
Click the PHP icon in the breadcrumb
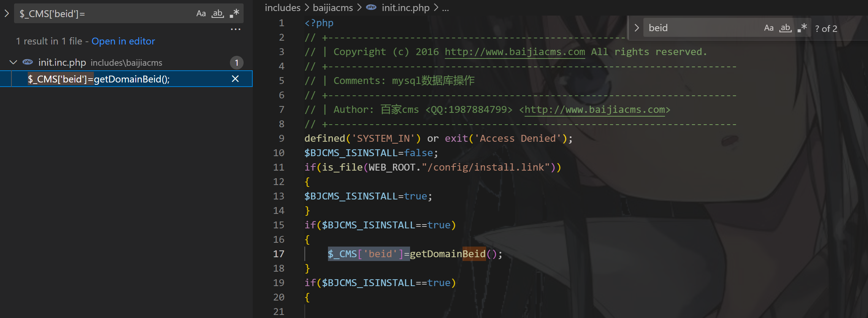click(x=371, y=7)
